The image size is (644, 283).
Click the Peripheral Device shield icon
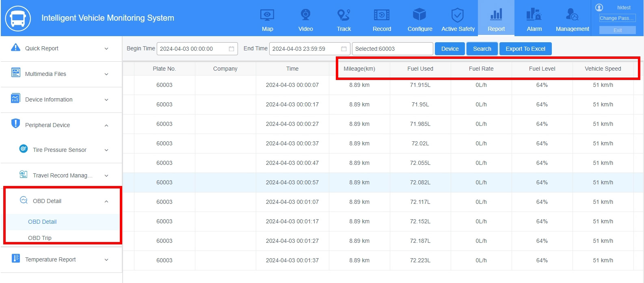(x=15, y=123)
